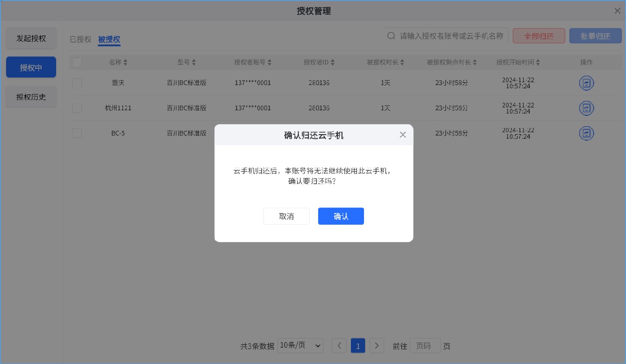Close the 确认归还云手机 dialog
This screenshot has height=364, width=626.
click(x=403, y=135)
